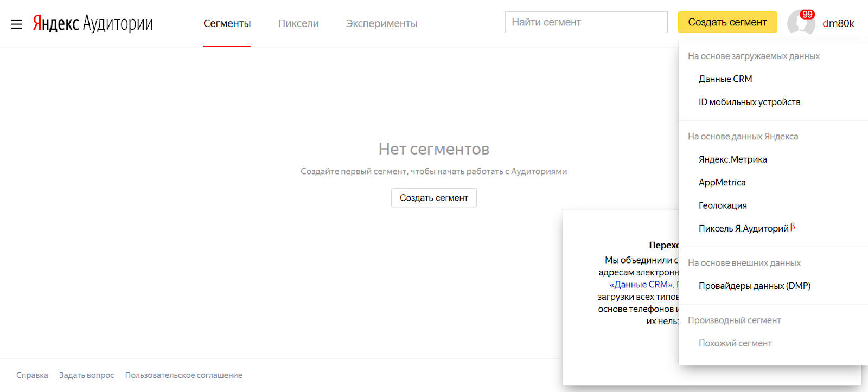This screenshot has width=868, height=392.
Task: Click the Яндекс Аудитории logo
Action: [x=93, y=23]
